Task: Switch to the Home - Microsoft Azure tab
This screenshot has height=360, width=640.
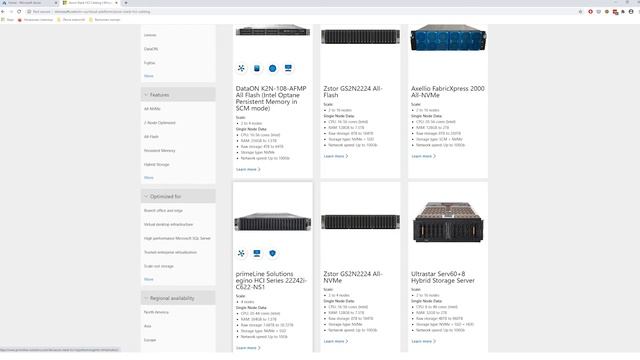Action: tap(28, 3)
